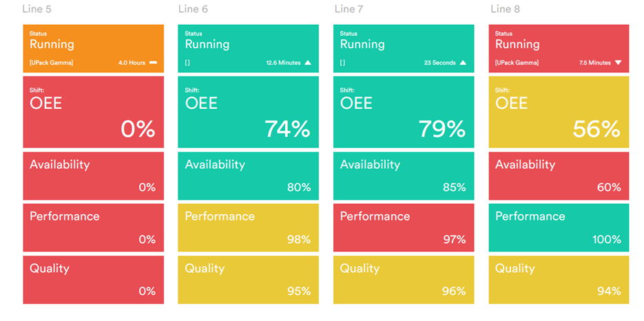This screenshot has height=321, width=644.
Task: Click the up arrow icon in Line 6 status
Action: pos(308,63)
